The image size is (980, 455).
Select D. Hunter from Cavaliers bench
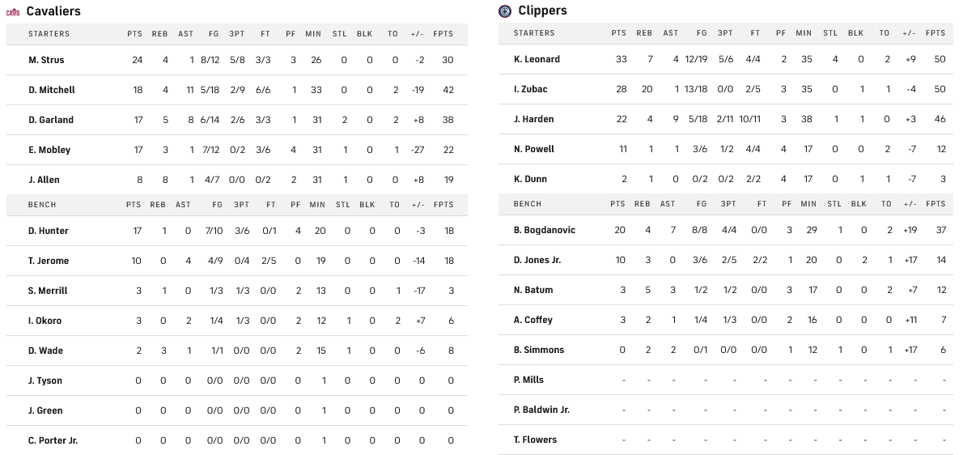coord(49,231)
